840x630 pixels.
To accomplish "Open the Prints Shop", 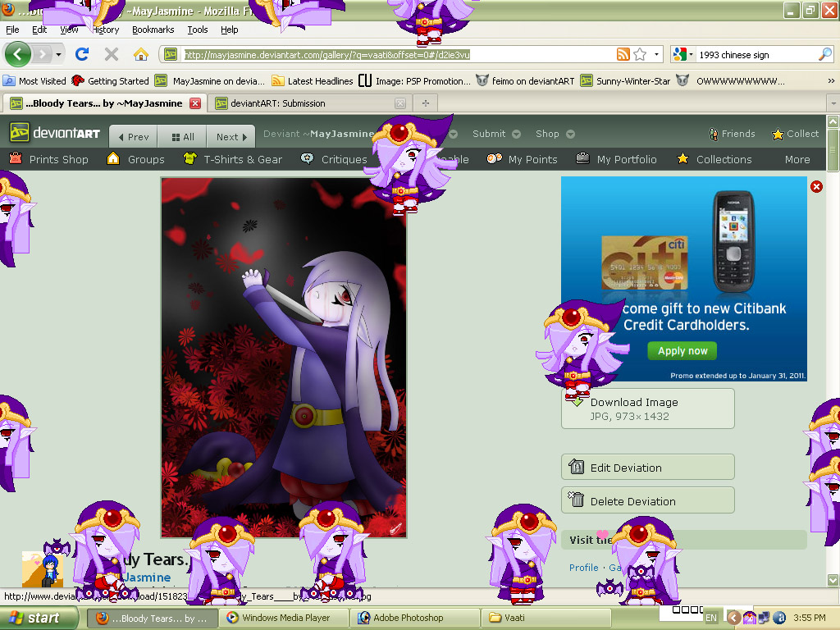I will pos(48,159).
